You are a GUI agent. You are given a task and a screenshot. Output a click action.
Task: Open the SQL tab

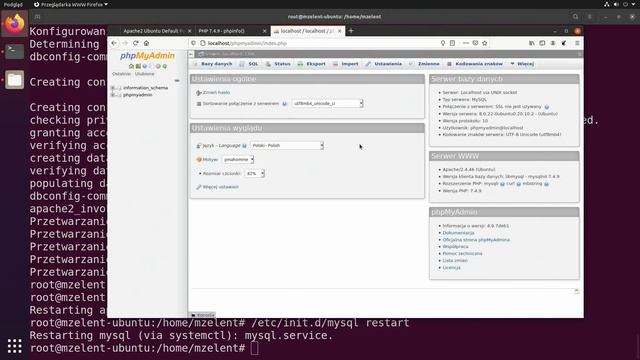tap(249, 64)
